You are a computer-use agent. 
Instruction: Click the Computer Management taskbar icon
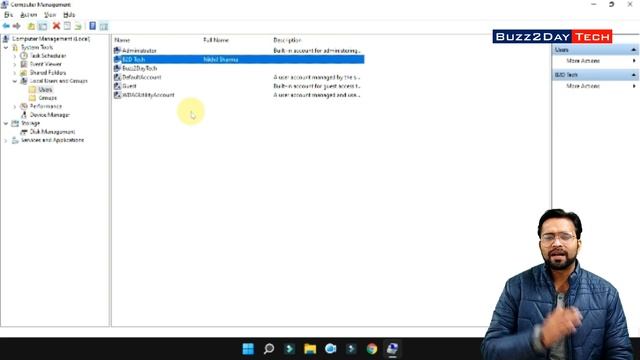pyautogui.click(x=392, y=349)
